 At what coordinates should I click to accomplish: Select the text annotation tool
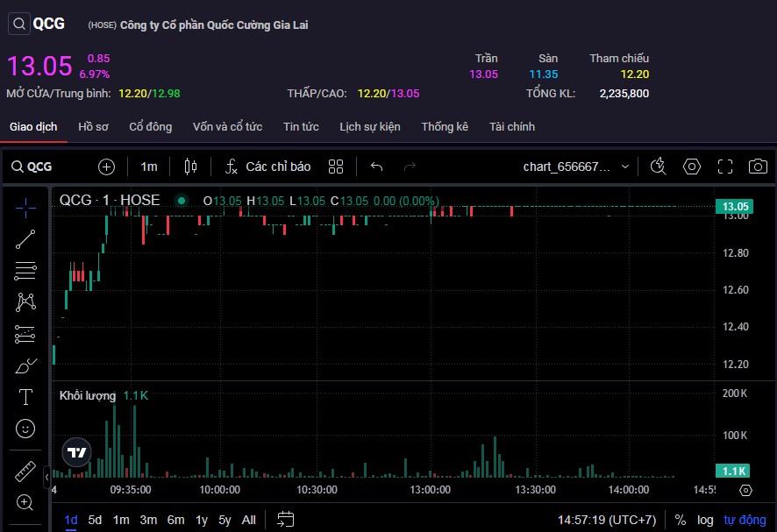coord(25,397)
